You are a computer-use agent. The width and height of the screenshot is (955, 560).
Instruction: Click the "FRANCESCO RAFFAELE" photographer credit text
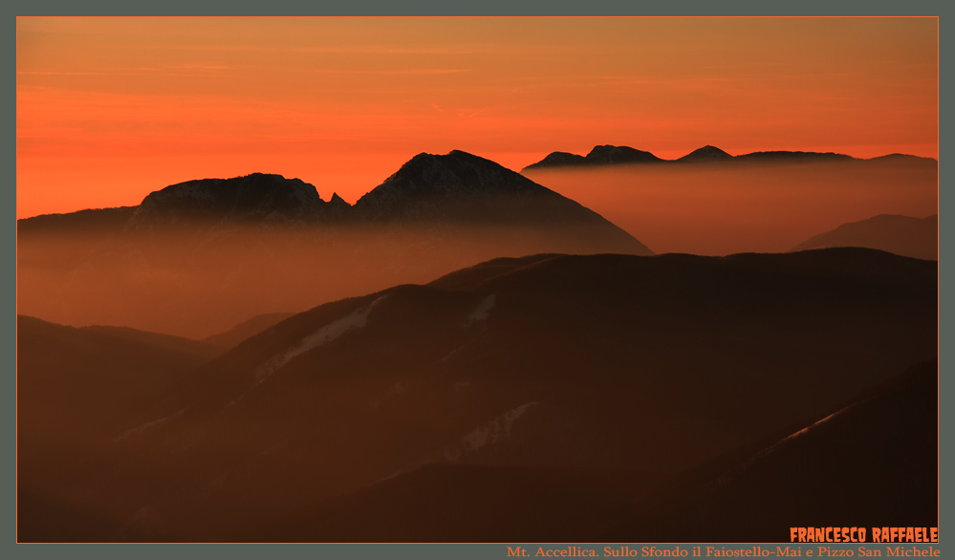863,535
